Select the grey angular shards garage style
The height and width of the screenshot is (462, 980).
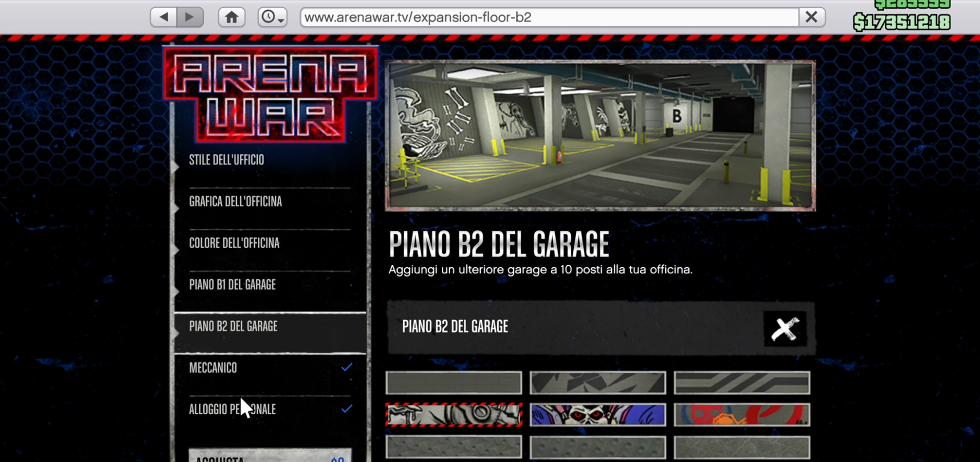click(598, 383)
